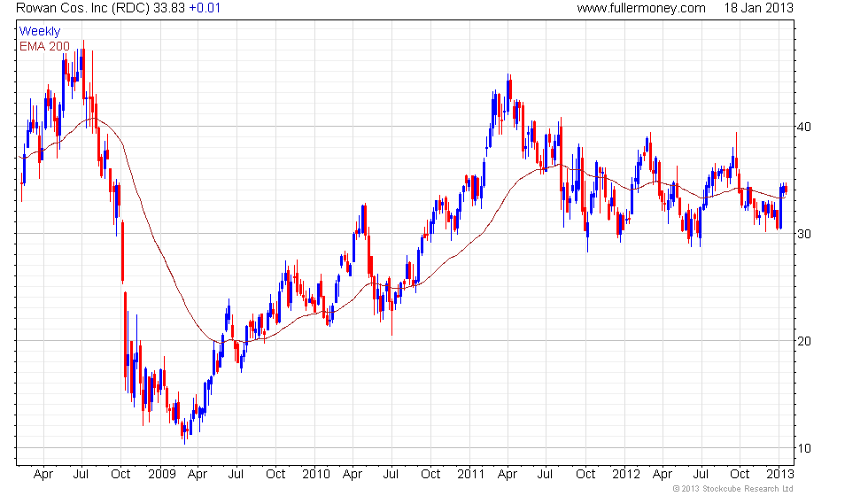
Task: Click the 2011 label on the time axis
Action: [471, 475]
